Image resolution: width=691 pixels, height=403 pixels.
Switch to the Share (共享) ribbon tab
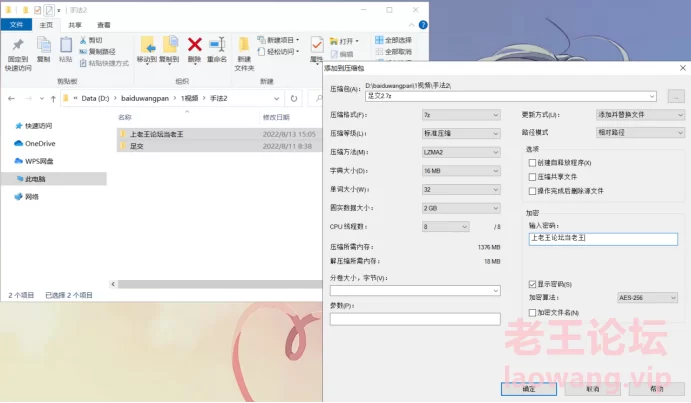[x=75, y=25]
